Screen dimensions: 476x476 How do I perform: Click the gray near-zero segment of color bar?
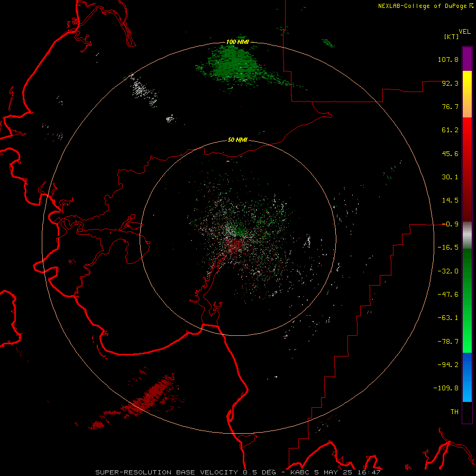[x=467, y=235]
